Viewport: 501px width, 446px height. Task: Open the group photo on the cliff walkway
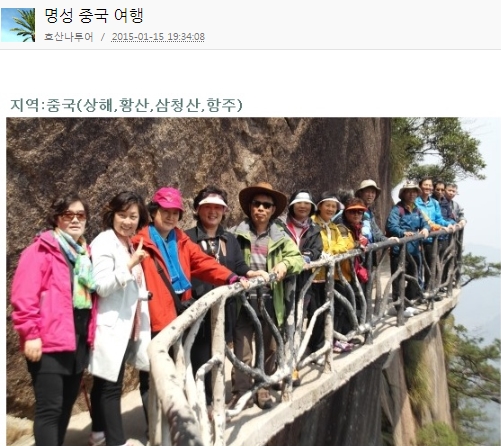pos(253,282)
